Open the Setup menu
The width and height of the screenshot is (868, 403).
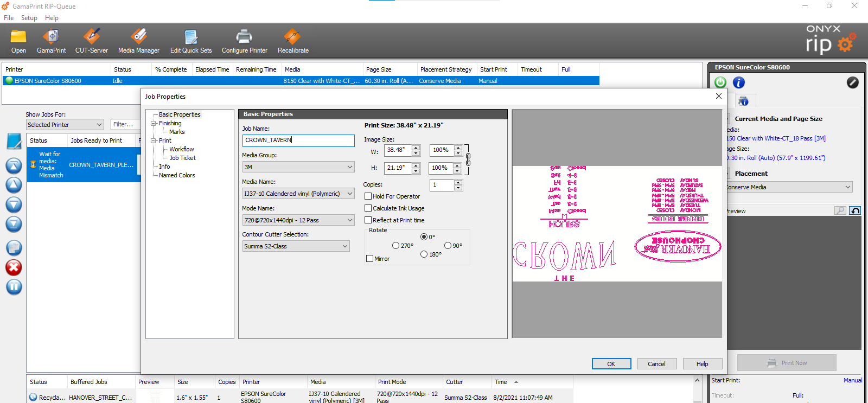pos(29,18)
